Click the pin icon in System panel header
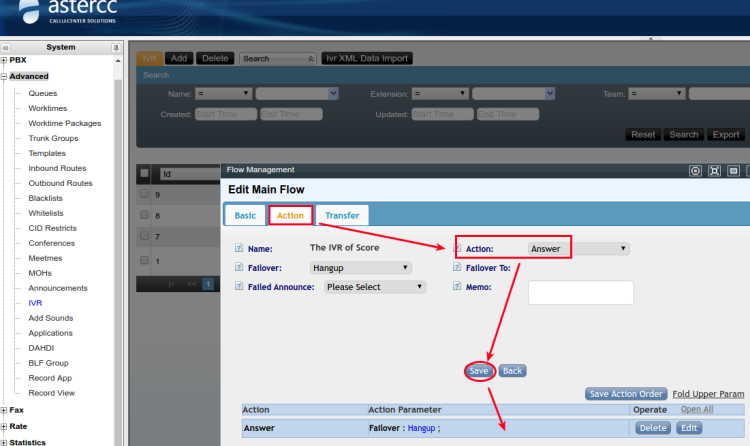The image size is (750, 446). 116,47
